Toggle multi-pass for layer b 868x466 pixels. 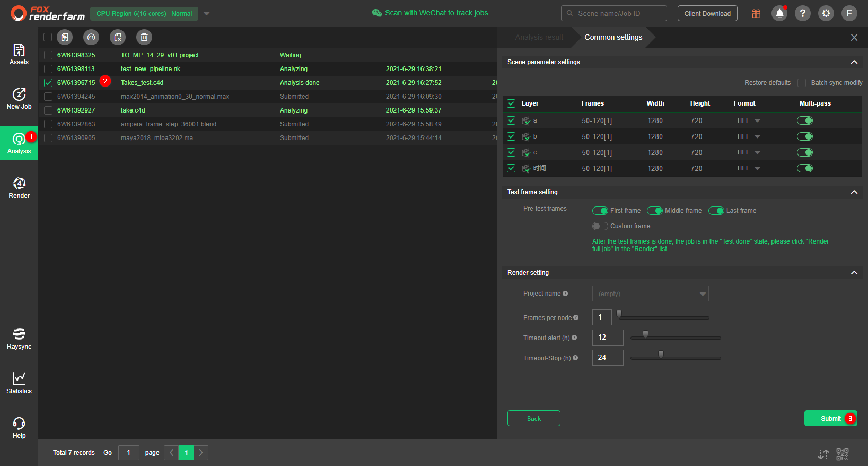click(x=805, y=136)
